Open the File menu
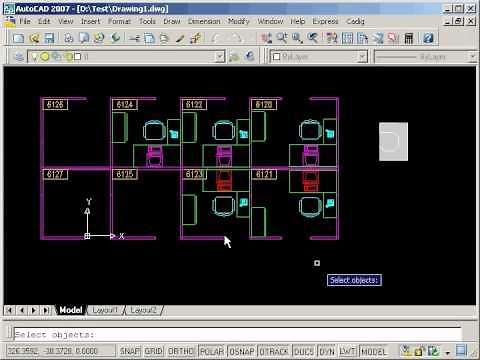 point(25,21)
